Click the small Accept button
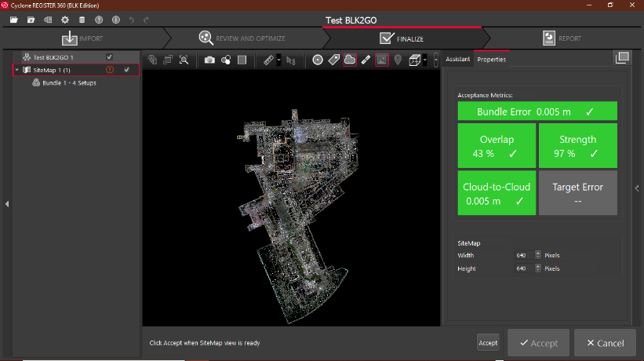 (488, 342)
